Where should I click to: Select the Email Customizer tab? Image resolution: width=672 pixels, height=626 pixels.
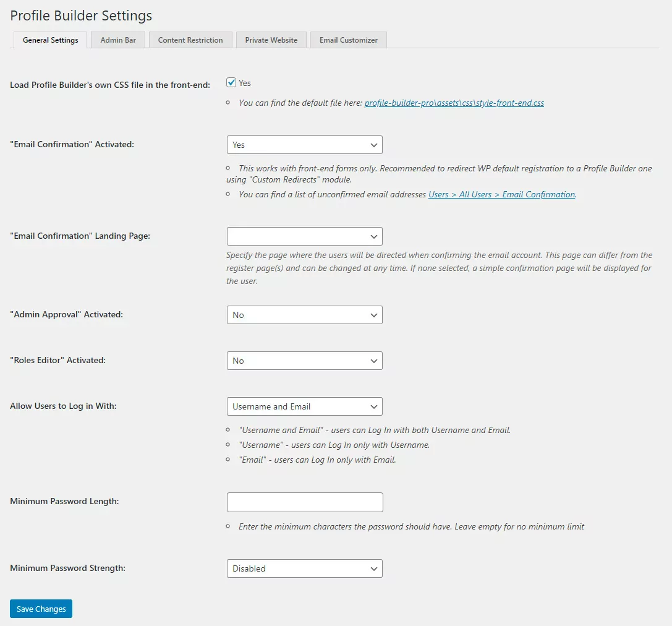pos(349,40)
